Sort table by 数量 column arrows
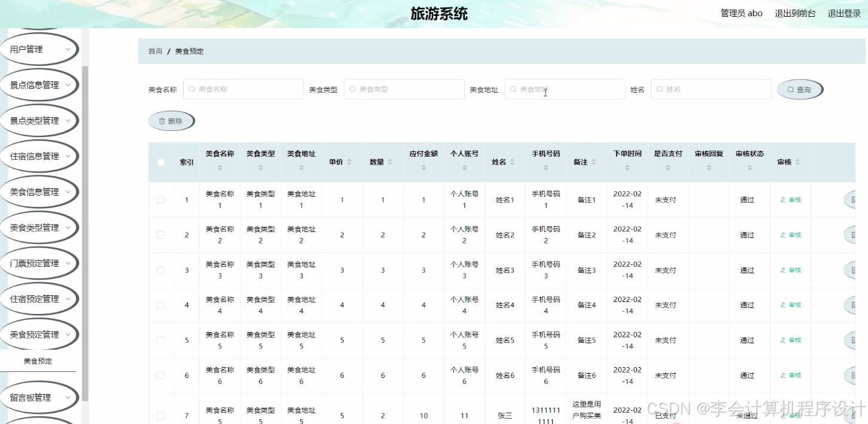The width and height of the screenshot is (868, 424). coord(390,162)
